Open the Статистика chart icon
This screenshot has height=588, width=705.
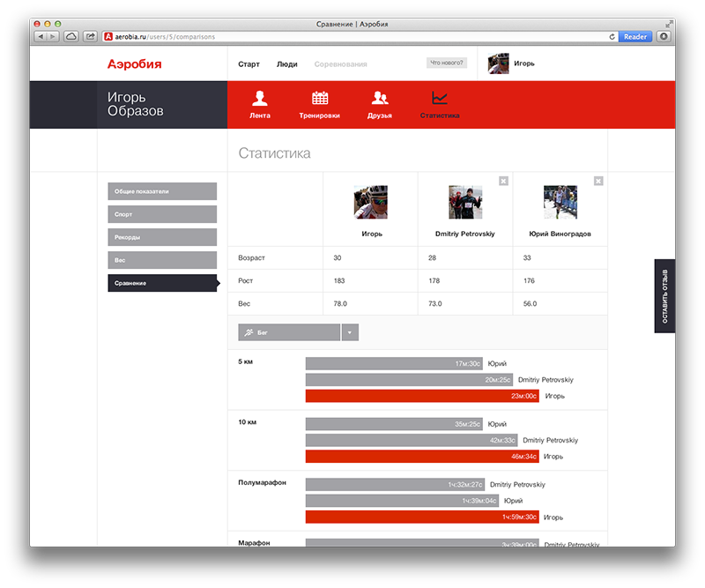(x=439, y=98)
